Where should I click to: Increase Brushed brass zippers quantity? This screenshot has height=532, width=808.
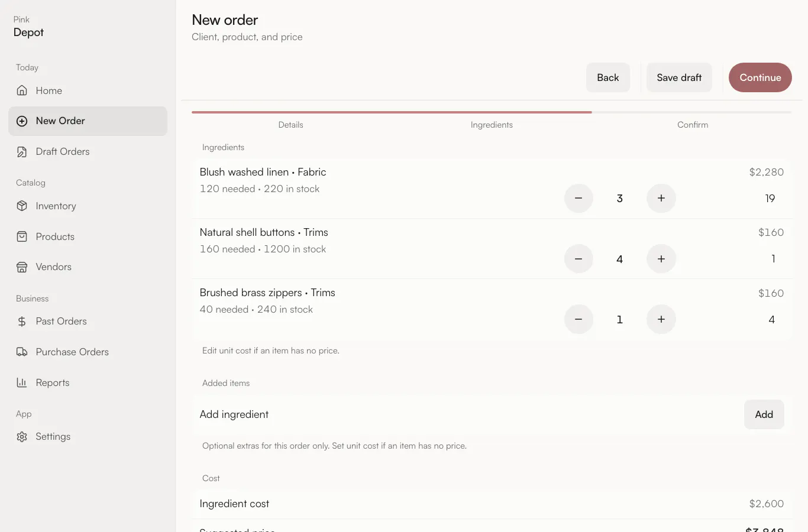pos(661,319)
